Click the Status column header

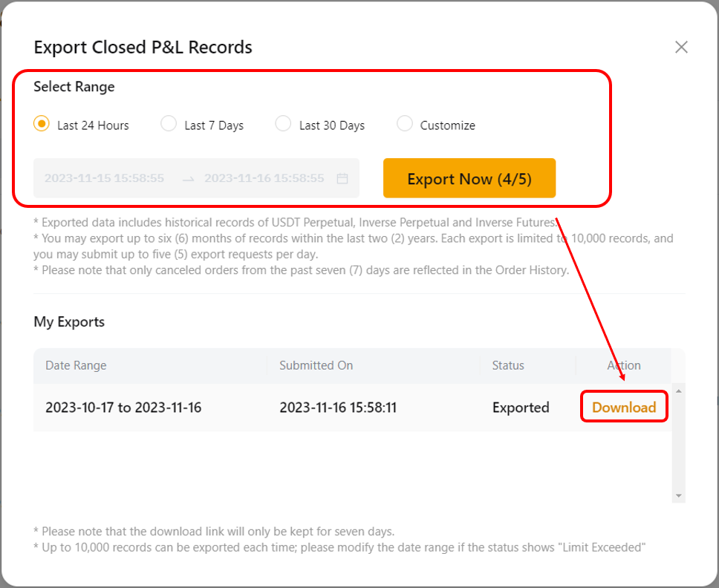pyautogui.click(x=508, y=365)
